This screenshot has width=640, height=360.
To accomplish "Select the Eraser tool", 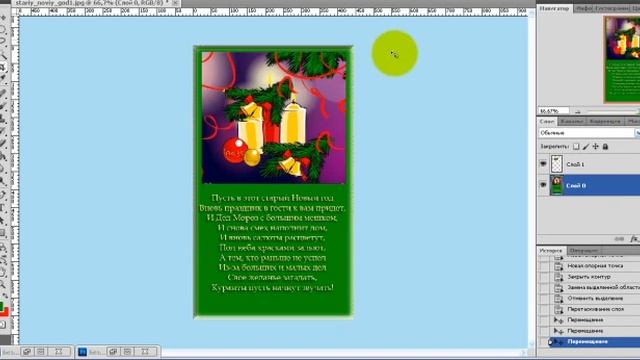I will [4, 143].
